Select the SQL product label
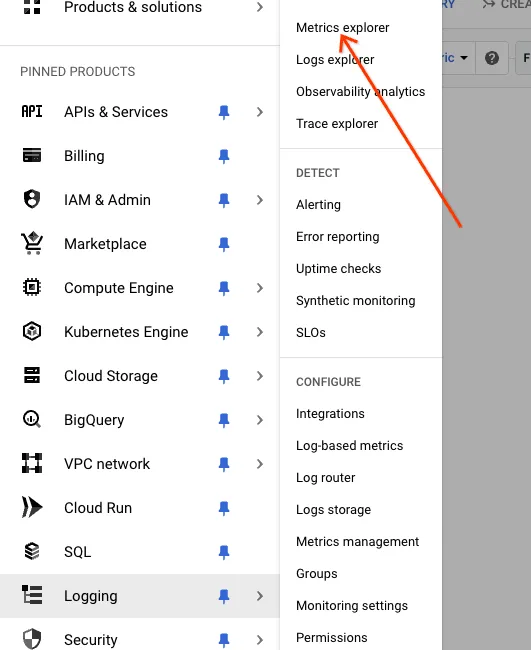Viewport: 531px width, 650px height. pos(77,552)
